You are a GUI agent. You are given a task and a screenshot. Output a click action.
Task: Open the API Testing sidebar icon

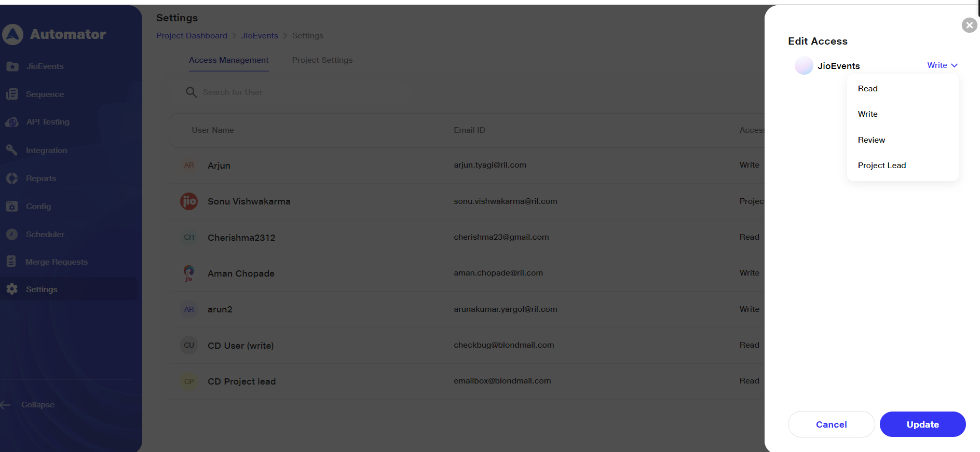[x=12, y=122]
